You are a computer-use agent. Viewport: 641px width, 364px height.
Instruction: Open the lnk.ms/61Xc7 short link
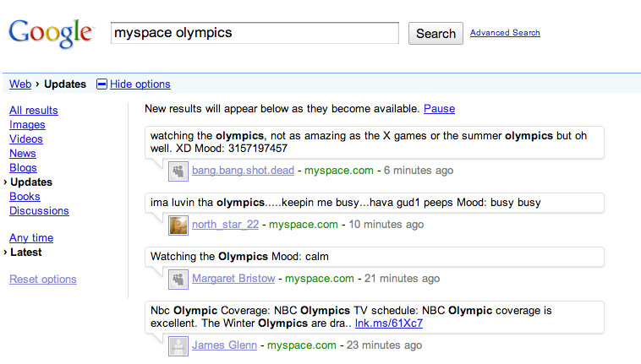pos(389,323)
